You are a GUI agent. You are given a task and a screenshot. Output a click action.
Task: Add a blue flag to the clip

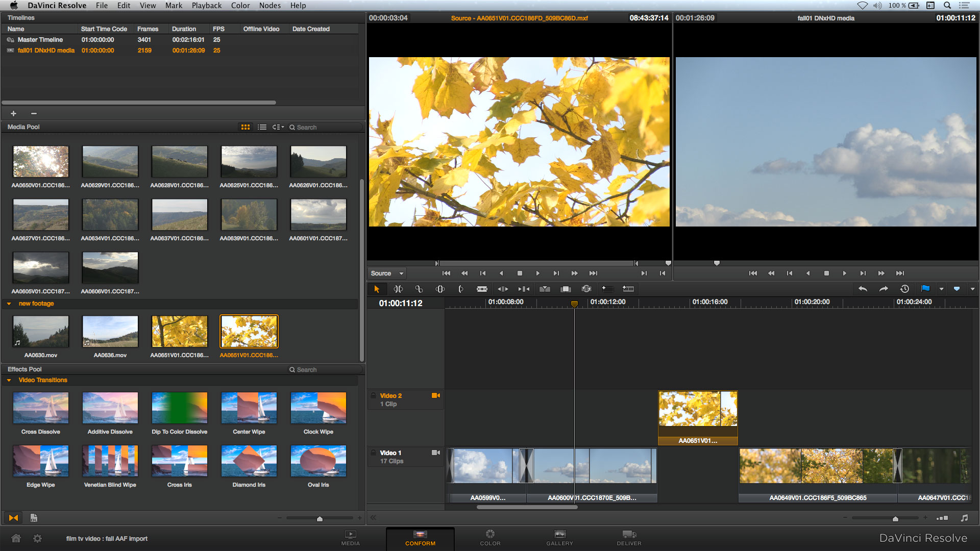[x=925, y=289]
